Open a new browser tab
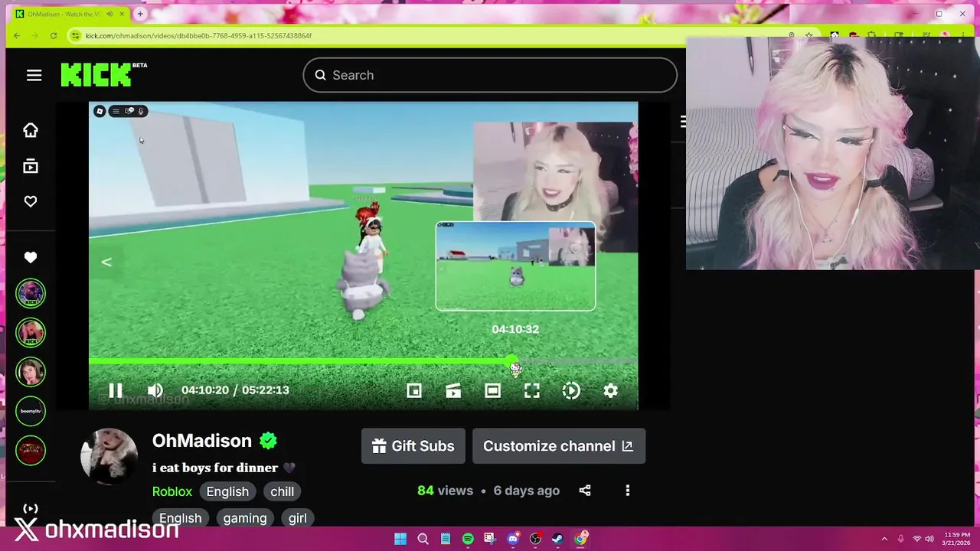Screen dimensions: 980x551 tap(140, 14)
